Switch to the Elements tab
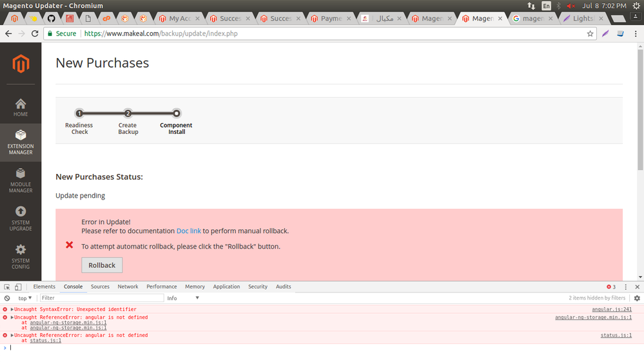This screenshot has height=362, width=644. click(44, 287)
